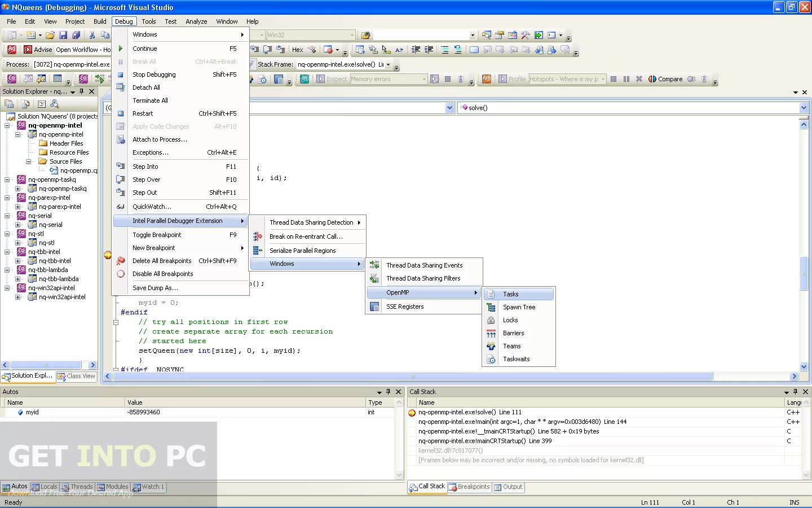Image resolution: width=812 pixels, height=508 pixels.
Task: Click the Cut scissors toolbar icon
Action: 92,35
